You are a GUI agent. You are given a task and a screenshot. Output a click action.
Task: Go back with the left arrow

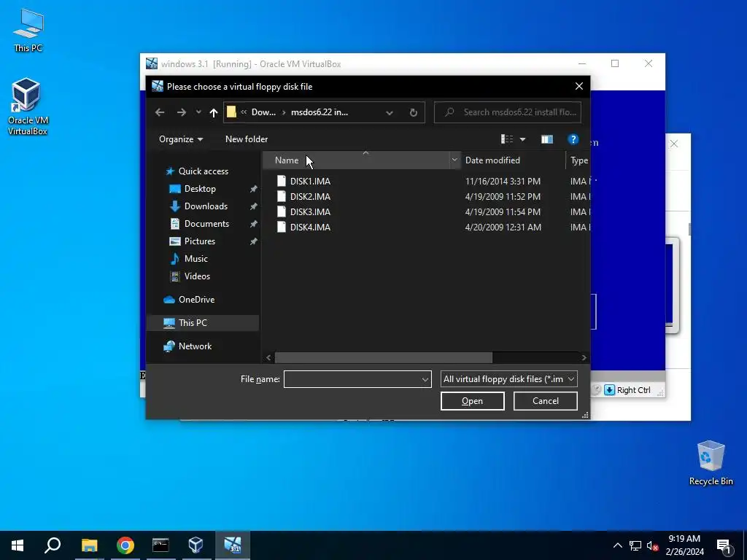160,112
